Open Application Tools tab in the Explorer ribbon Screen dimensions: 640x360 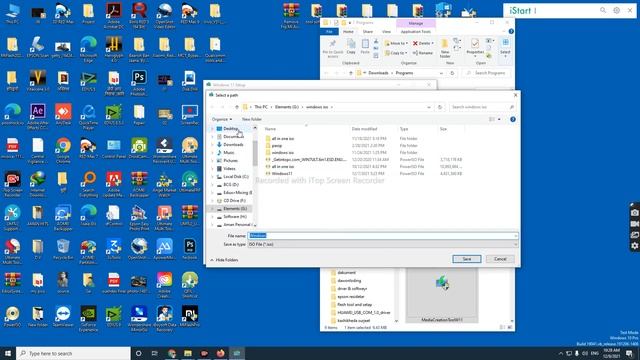point(416,31)
